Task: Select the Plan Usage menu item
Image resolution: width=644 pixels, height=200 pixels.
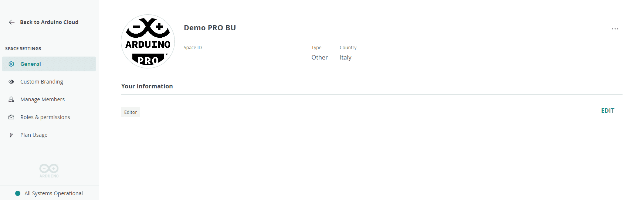Action: pos(34,135)
